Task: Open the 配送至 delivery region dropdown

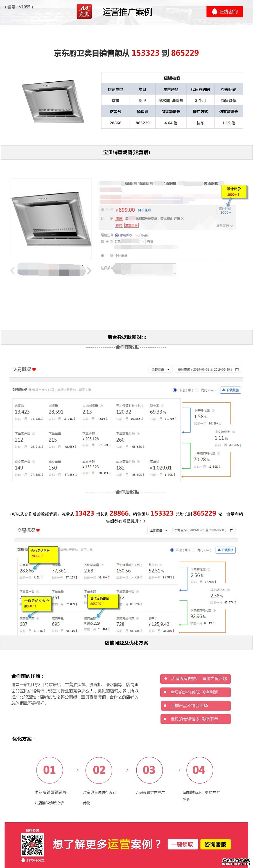Action: click(x=130, y=242)
